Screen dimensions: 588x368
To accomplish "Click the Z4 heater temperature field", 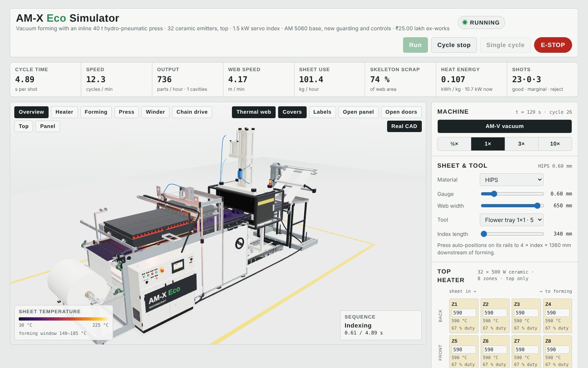I will click(x=557, y=313).
